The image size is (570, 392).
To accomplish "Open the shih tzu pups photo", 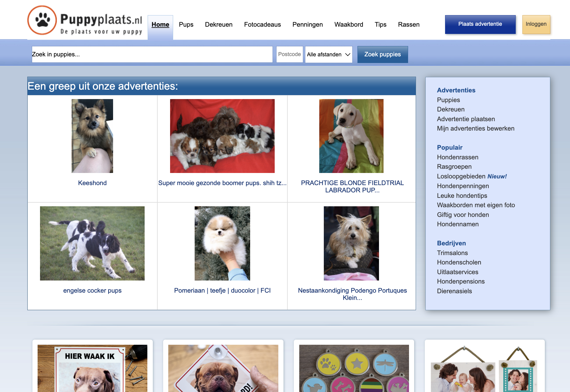I will (x=222, y=136).
